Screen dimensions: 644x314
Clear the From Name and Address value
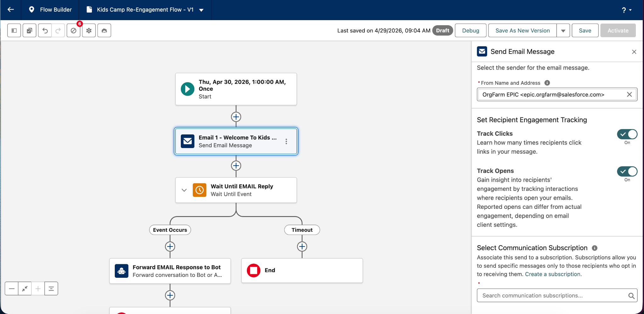(x=630, y=94)
